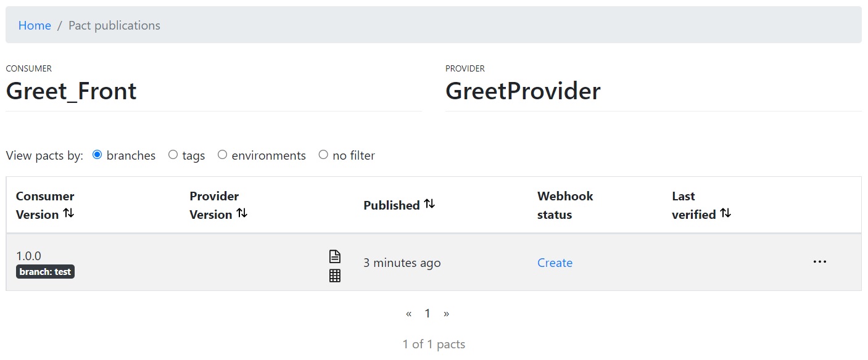Select the environments radio button
868x360 pixels.
[x=222, y=155]
